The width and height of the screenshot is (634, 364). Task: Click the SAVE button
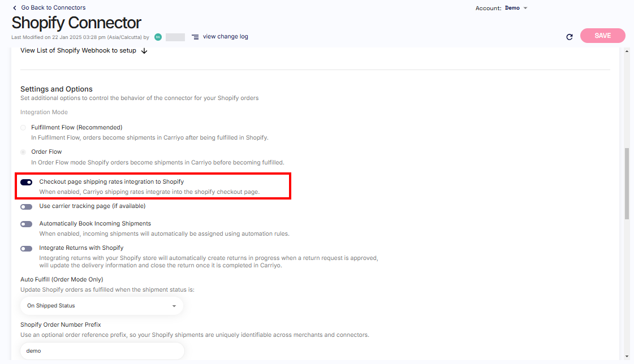coord(602,36)
